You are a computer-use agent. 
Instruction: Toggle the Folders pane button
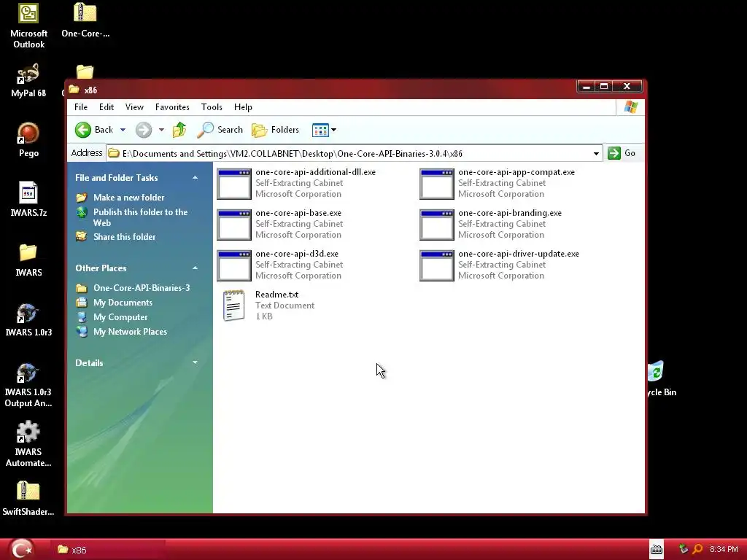tap(275, 130)
